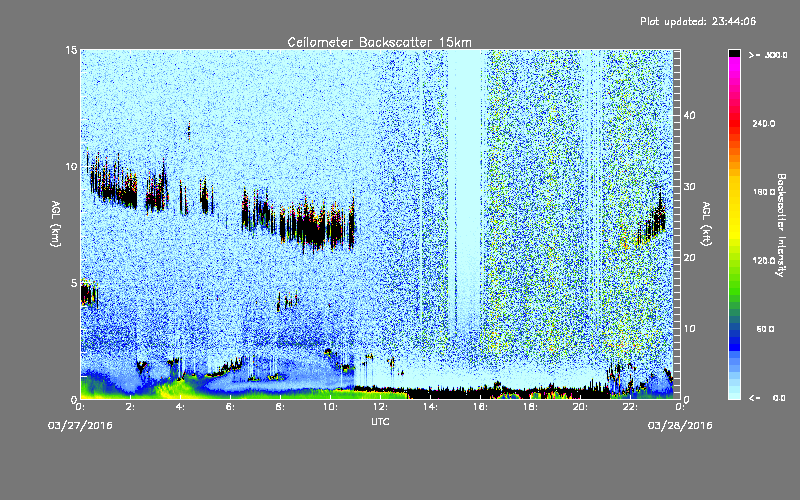Click the 18: hour tick on time axis
800x500 pixels.
(x=531, y=407)
